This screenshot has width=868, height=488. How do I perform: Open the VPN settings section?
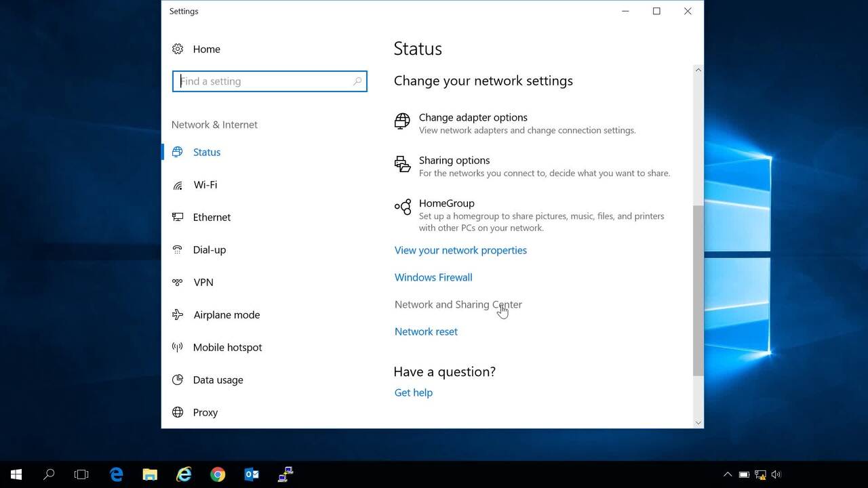tap(203, 283)
